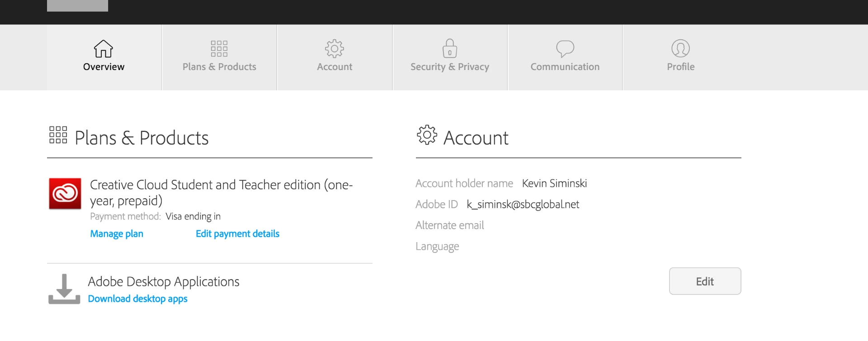
Task: Click the grid icon beside Plans & Products heading
Action: pyautogui.click(x=58, y=135)
